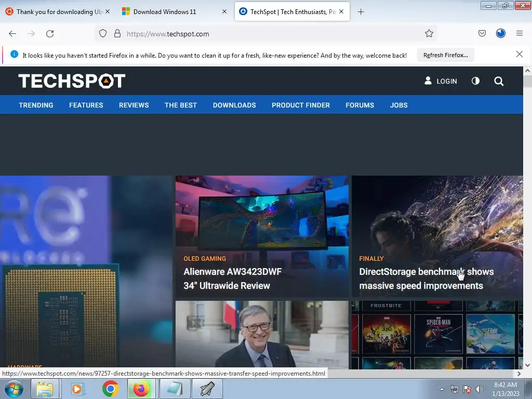The height and width of the screenshot is (399, 532).
Task: Click the horizontal scrollbar right arrow
Action: 519,374
